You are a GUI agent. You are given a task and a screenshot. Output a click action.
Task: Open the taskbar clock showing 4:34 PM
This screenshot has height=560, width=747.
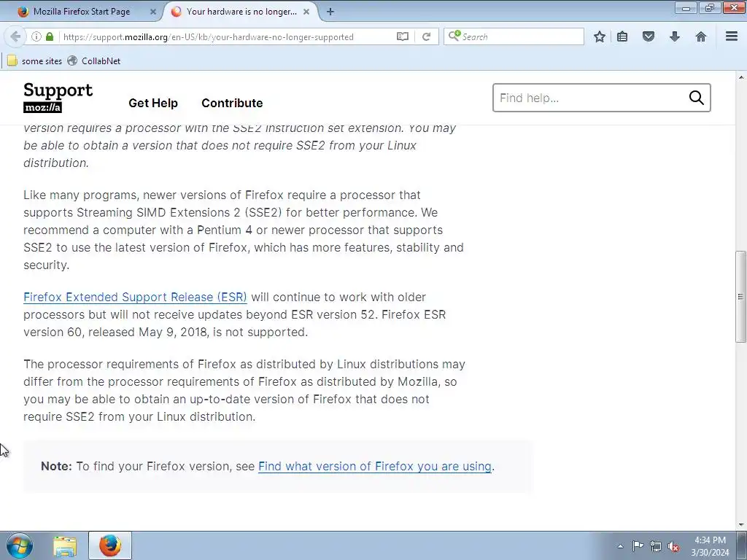(710, 546)
